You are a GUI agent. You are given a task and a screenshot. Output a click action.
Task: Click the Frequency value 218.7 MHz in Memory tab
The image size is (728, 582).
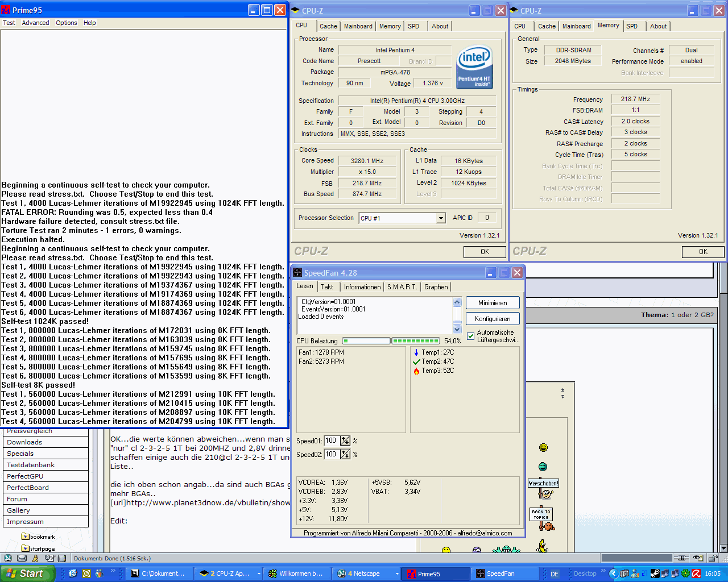coord(635,99)
